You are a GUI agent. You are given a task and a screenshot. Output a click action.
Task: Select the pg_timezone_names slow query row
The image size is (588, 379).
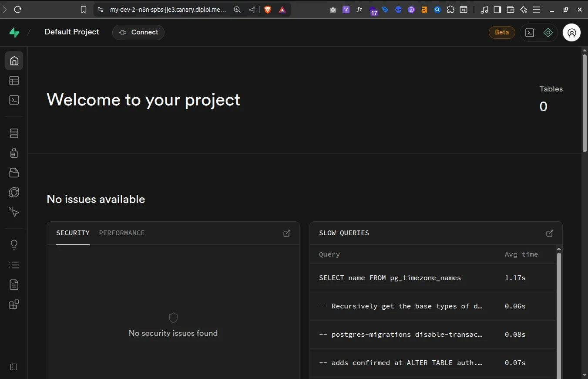click(390, 278)
